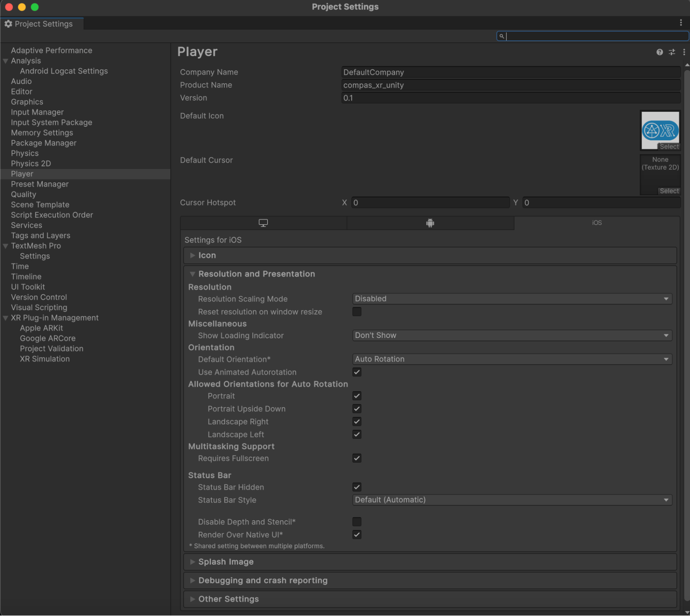Click the Project Settings gear tab

pos(39,24)
